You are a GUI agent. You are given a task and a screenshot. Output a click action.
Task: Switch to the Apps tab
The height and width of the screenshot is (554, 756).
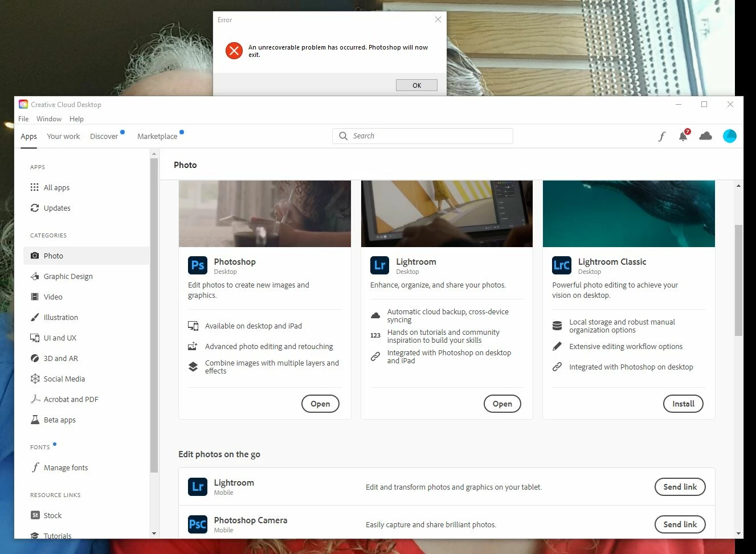(x=28, y=137)
